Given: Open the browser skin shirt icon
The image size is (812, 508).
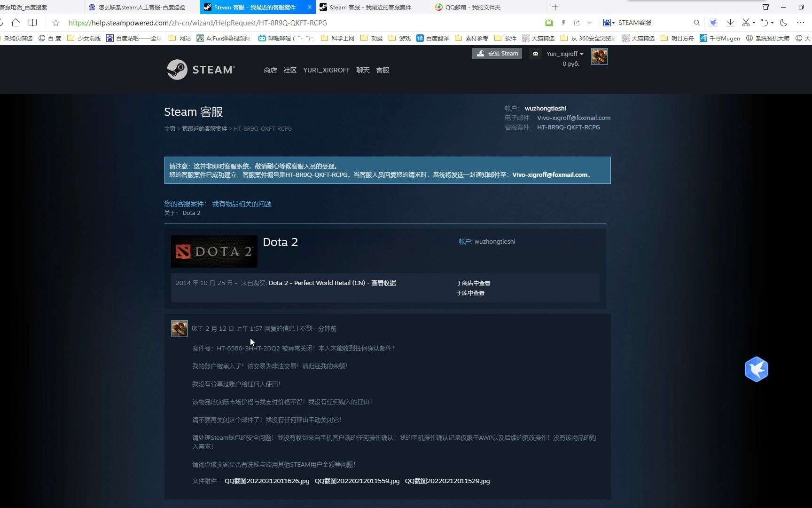Looking at the screenshot, I should (x=765, y=7).
